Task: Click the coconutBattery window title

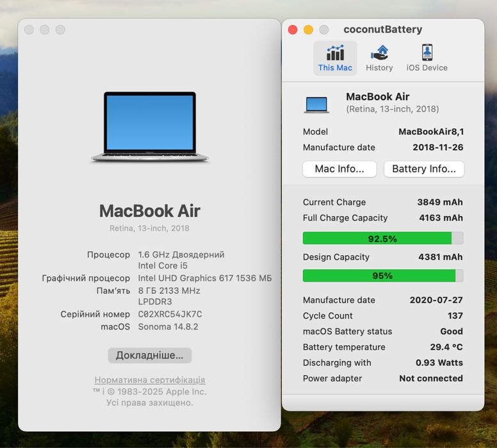Action: 382,29
